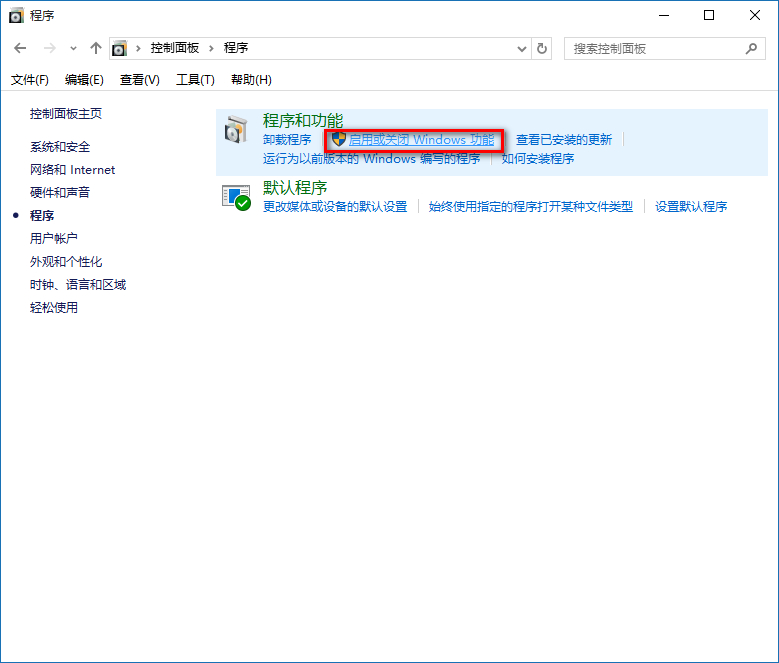
Task: Click the Programs and Features icon
Action: click(x=236, y=130)
